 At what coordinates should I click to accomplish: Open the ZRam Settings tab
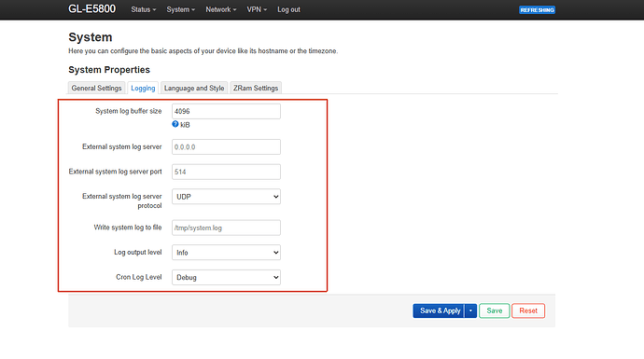coord(256,88)
